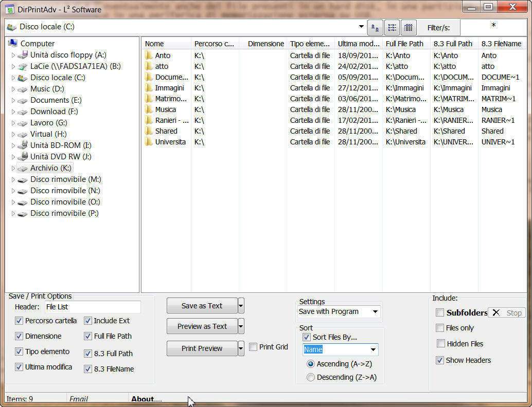Click the Archivio (K:) drive icon
This screenshot has width=532, height=407.
click(23, 168)
